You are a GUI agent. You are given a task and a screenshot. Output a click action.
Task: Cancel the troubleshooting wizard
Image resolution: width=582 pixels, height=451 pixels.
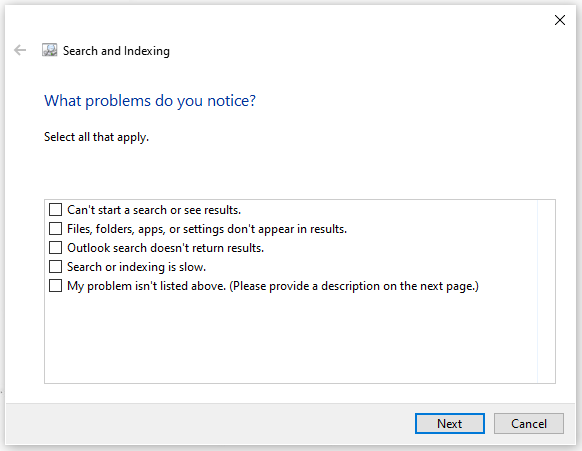tap(529, 424)
